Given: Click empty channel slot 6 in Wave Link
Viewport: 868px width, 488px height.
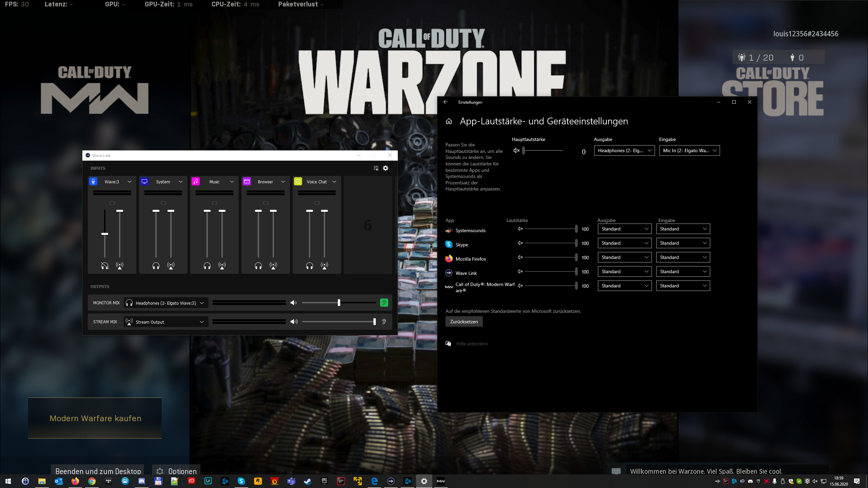Looking at the screenshot, I should tap(368, 225).
